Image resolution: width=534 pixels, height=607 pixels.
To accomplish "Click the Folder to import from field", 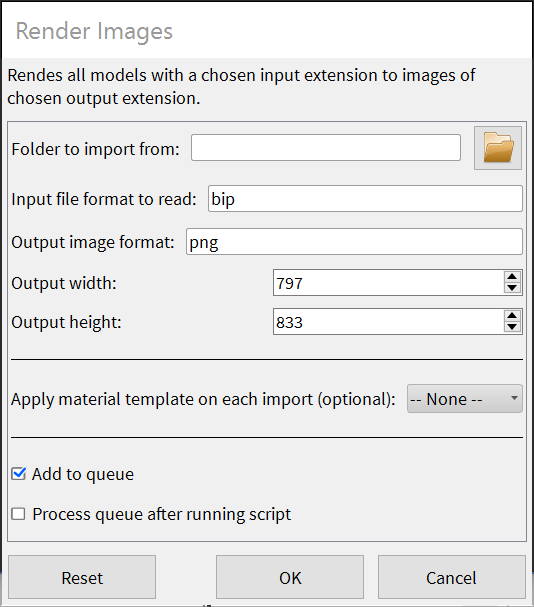I will click(x=326, y=147).
